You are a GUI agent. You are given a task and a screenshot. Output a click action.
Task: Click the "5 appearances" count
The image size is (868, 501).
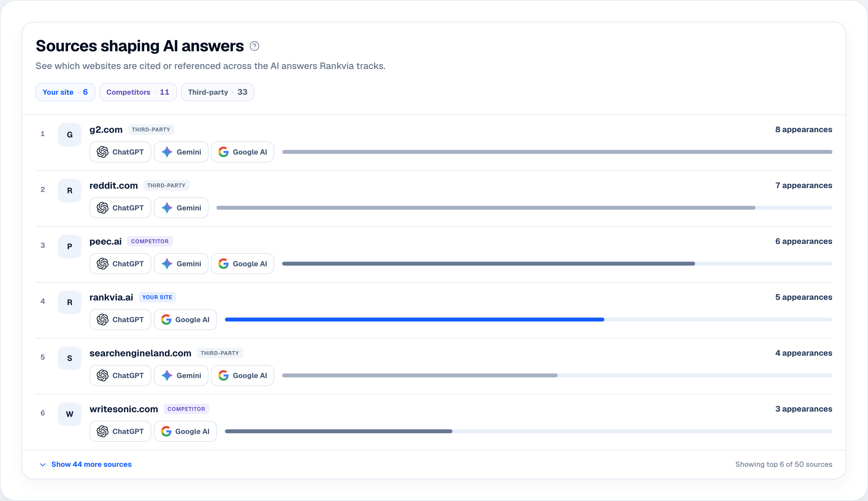click(803, 297)
